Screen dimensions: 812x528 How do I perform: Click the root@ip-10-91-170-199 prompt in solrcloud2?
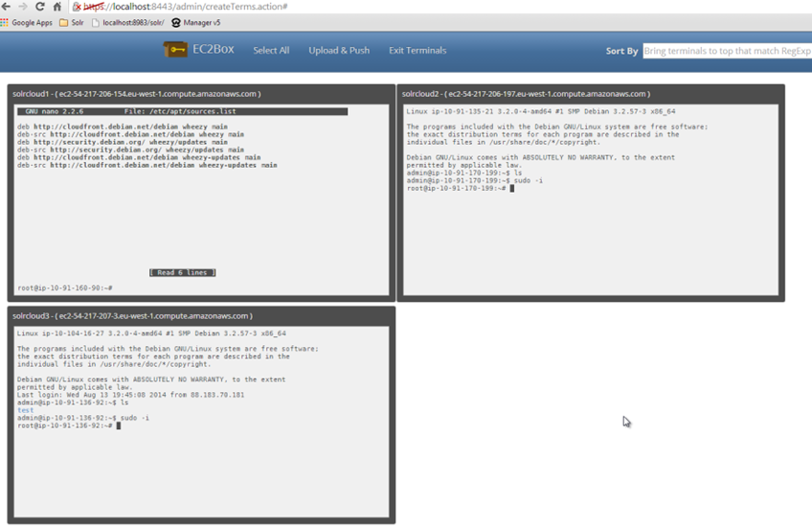[x=456, y=189]
